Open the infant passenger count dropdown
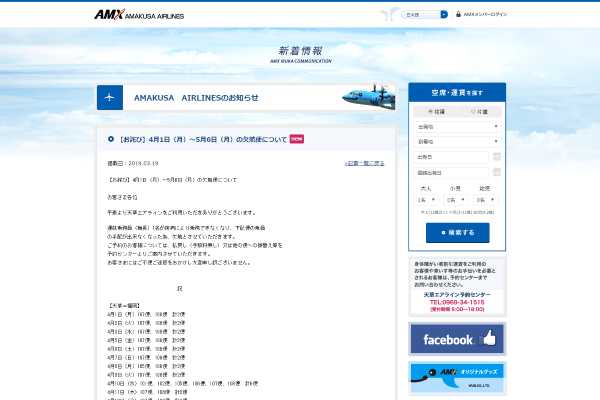Screen dimensions: 600x400 [x=485, y=200]
